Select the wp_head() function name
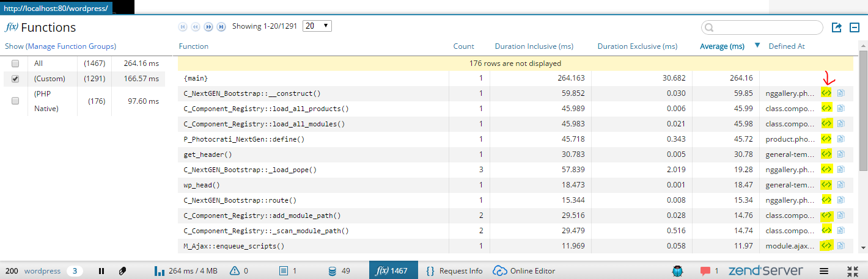The height and width of the screenshot is (279, 868). (x=202, y=184)
